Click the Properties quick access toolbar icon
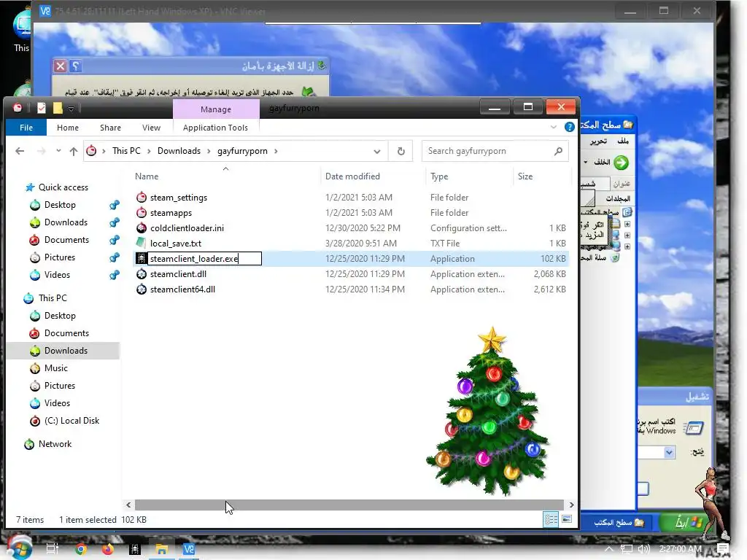 (x=42, y=108)
